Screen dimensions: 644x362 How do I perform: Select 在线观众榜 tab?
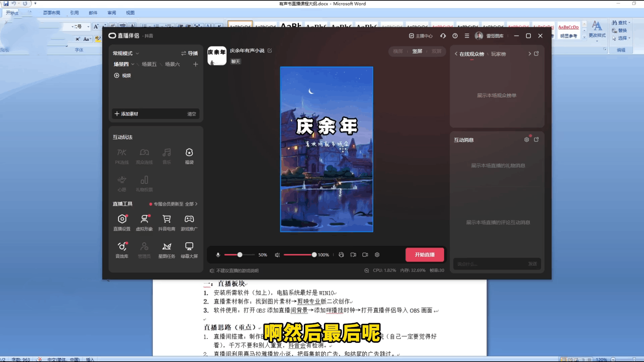(x=472, y=54)
